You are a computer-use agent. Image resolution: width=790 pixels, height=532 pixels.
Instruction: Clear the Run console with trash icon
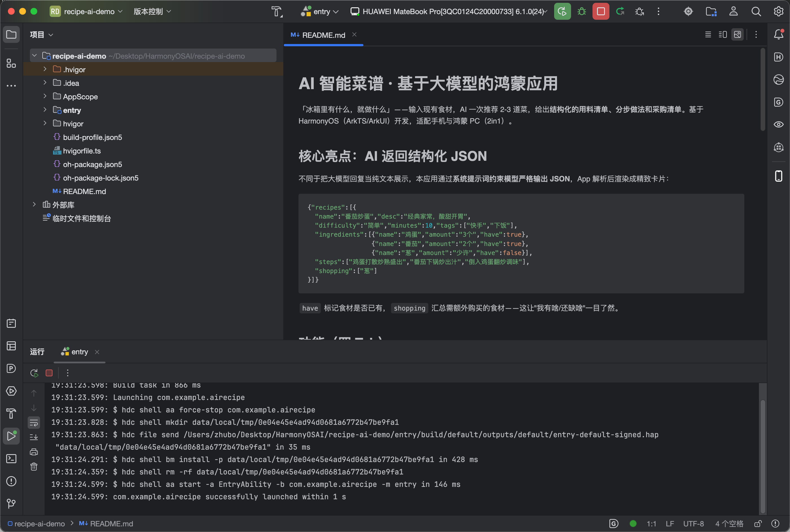coord(34,467)
